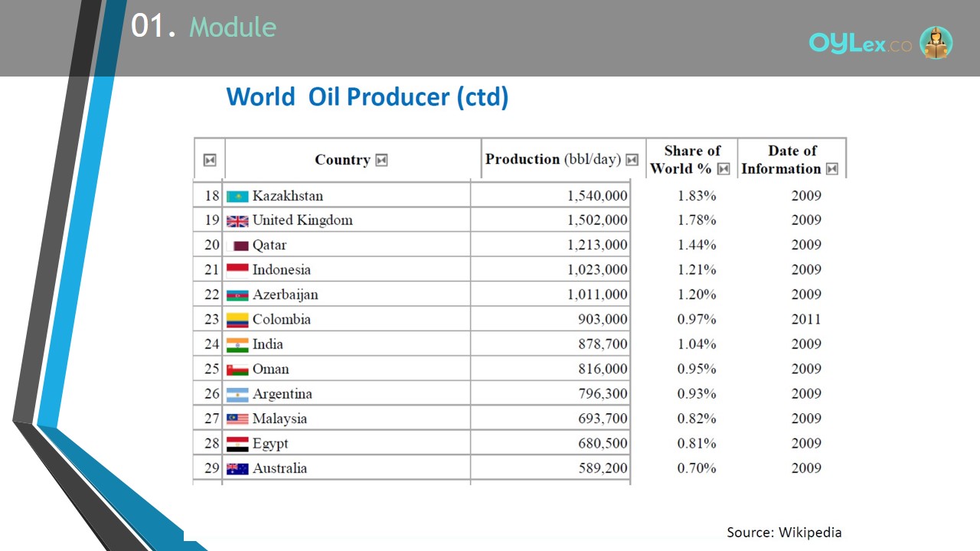The width and height of the screenshot is (980, 551).
Task: Sort table by Country column icon
Action: pos(381,160)
